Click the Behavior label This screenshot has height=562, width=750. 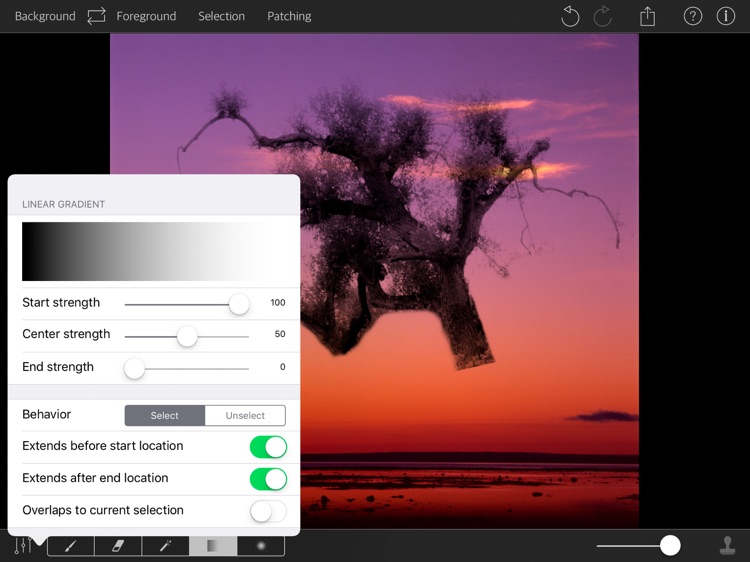coord(46,414)
